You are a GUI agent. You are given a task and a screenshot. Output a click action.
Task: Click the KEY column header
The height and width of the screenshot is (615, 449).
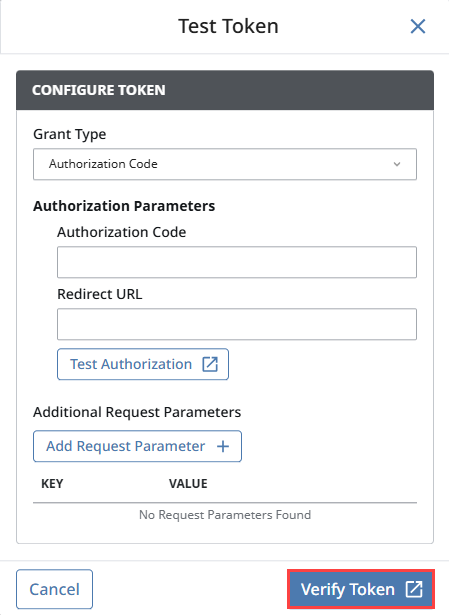click(x=52, y=484)
